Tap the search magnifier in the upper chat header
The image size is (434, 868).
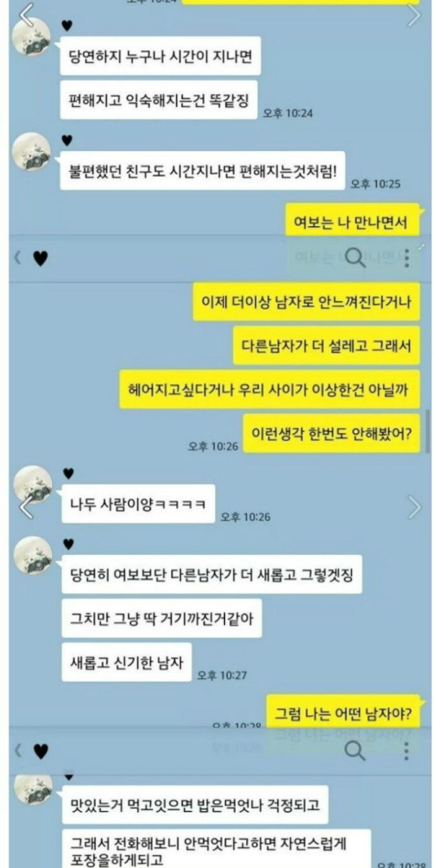coord(355,258)
